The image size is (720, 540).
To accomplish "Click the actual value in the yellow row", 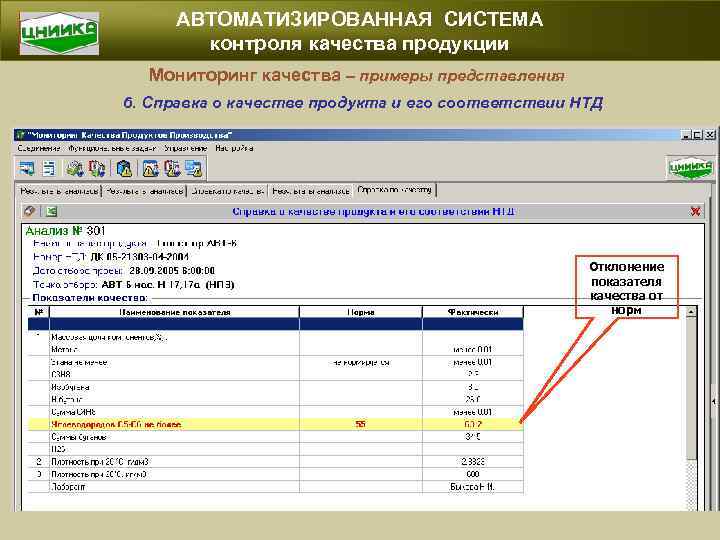I will [x=472, y=424].
